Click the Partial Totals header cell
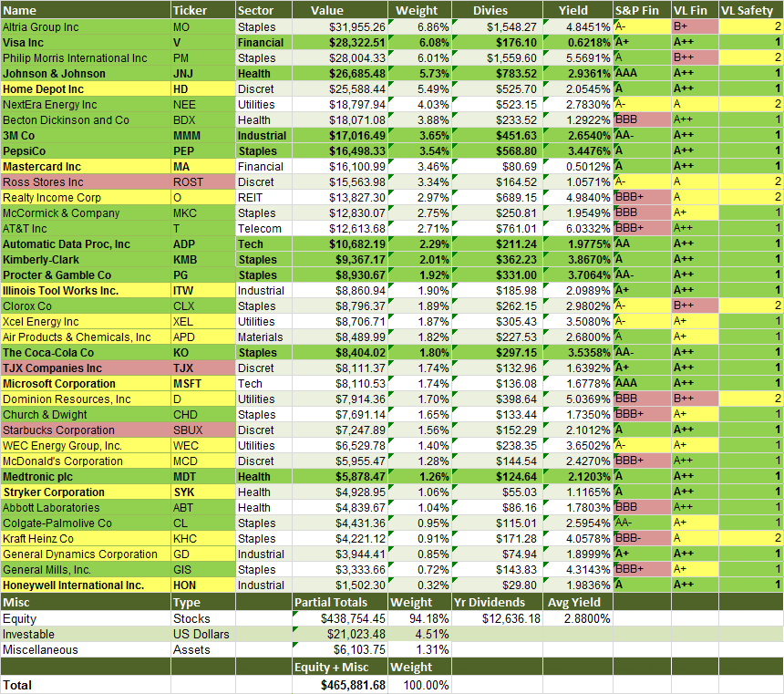The image size is (784, 694). point(340,602)
